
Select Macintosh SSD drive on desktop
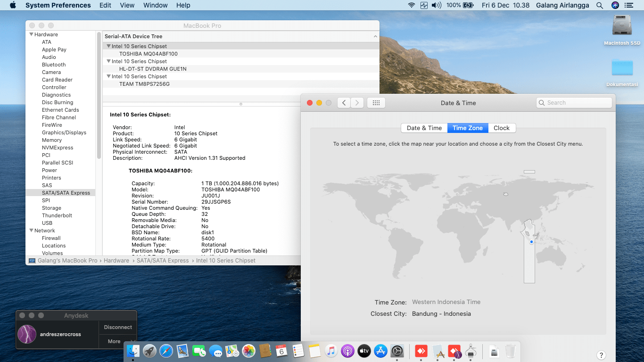click(622, 30)
